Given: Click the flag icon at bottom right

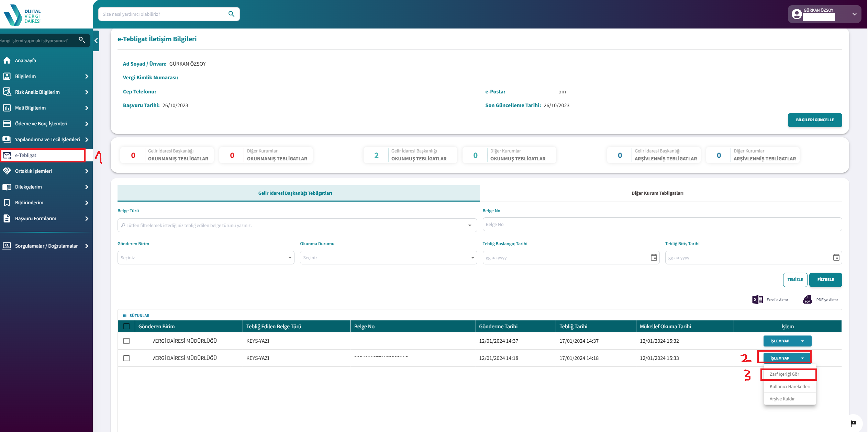Looking at the screenshot, I should click(853, 423).
